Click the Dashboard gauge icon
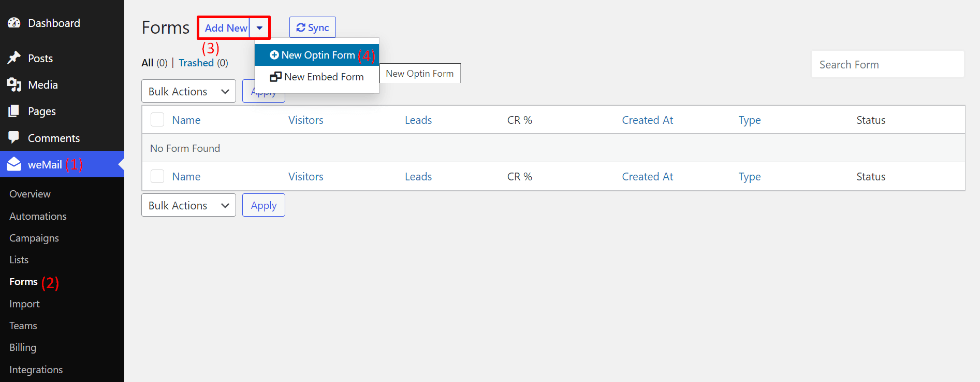 tap(14, 23)
